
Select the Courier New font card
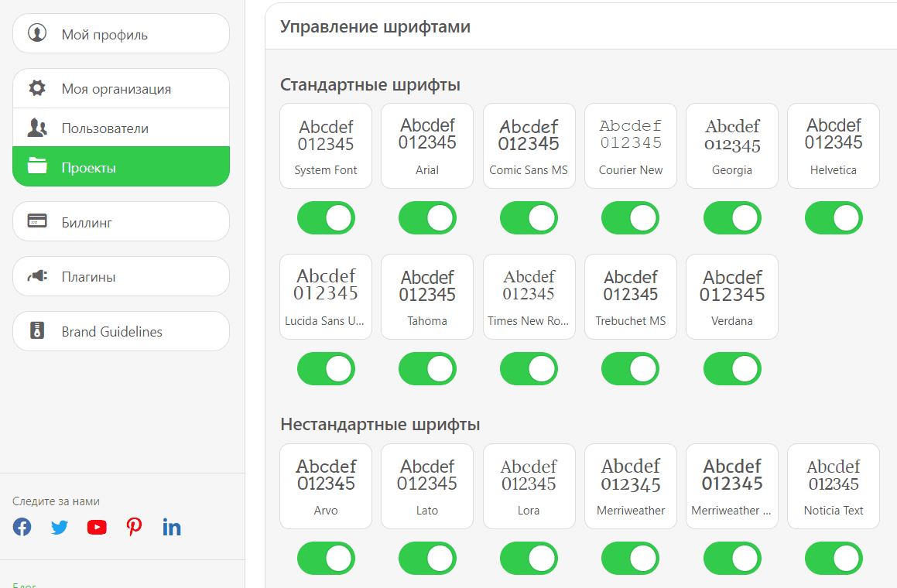pos(630,145)
